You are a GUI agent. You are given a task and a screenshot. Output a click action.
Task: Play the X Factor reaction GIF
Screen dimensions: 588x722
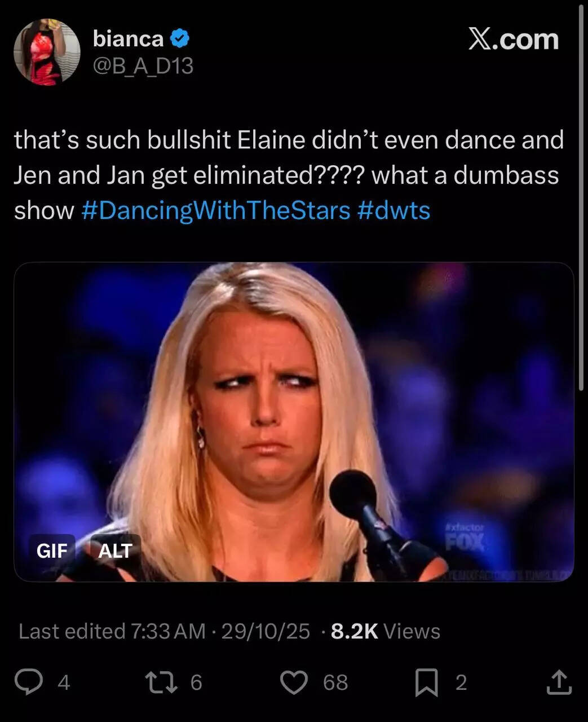click(x=294, y=421)
